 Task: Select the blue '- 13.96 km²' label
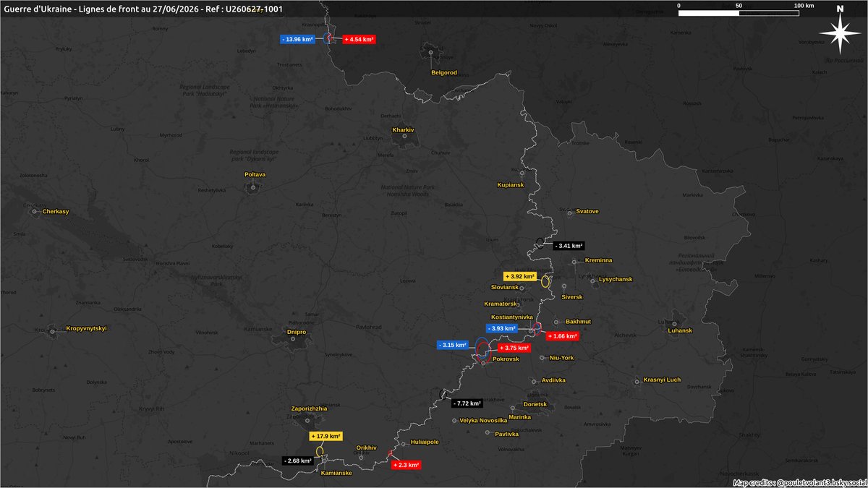(x=298, y=39)
